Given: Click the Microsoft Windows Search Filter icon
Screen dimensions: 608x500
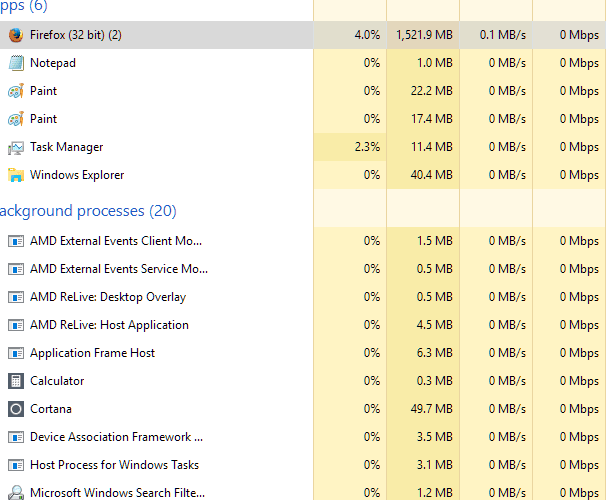Looking at the screenshot, I should (x=16, y=492).
